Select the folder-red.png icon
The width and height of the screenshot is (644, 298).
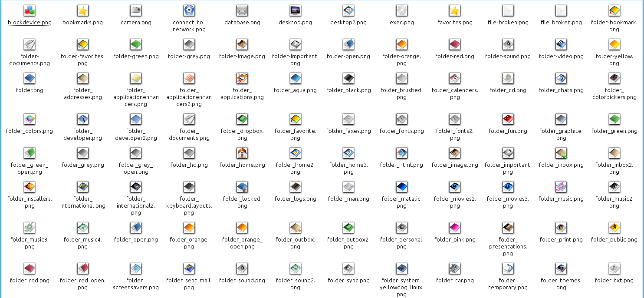(455, 44)
